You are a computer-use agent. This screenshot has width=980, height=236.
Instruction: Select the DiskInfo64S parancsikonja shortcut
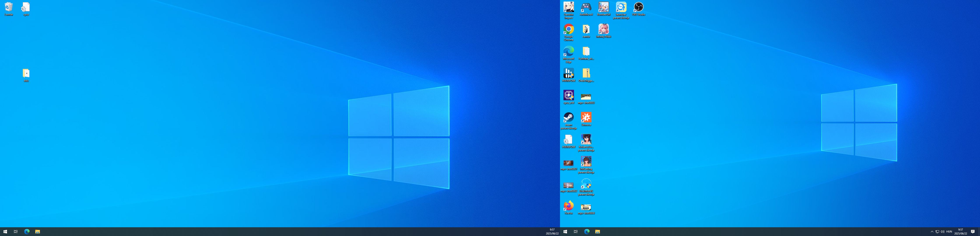(x=586, y=187)
